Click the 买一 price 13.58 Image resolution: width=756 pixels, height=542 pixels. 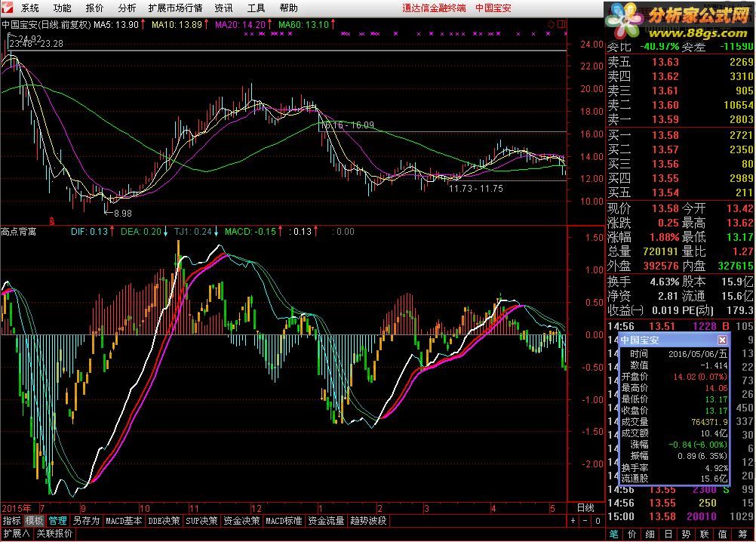click(665, 135)
